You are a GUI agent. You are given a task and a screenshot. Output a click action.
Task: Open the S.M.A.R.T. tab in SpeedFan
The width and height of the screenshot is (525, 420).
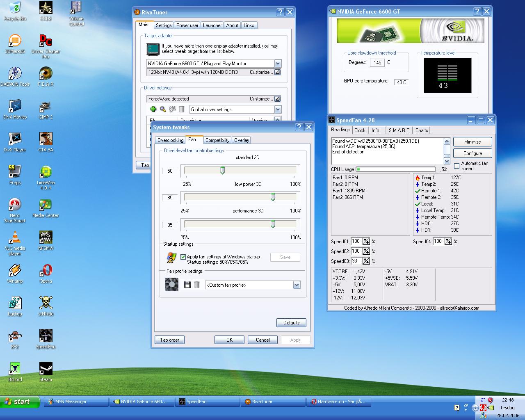click(x=399, y=130)
